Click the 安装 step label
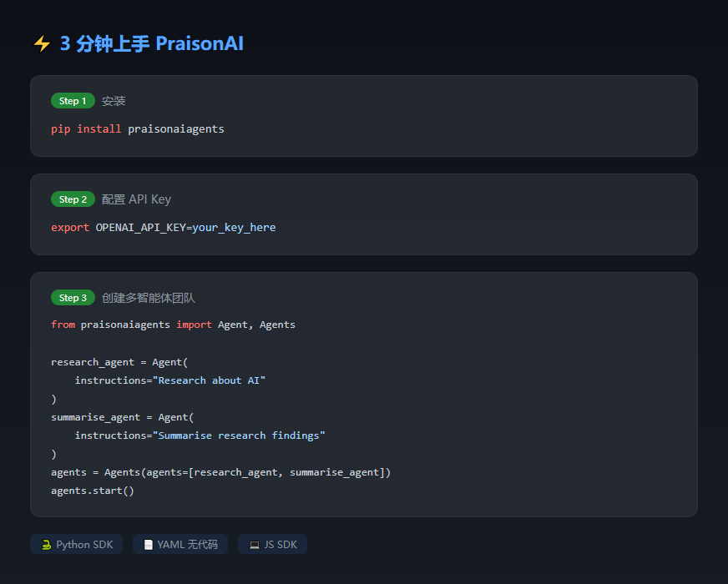 pyautogui.click(x=114, y=101)
